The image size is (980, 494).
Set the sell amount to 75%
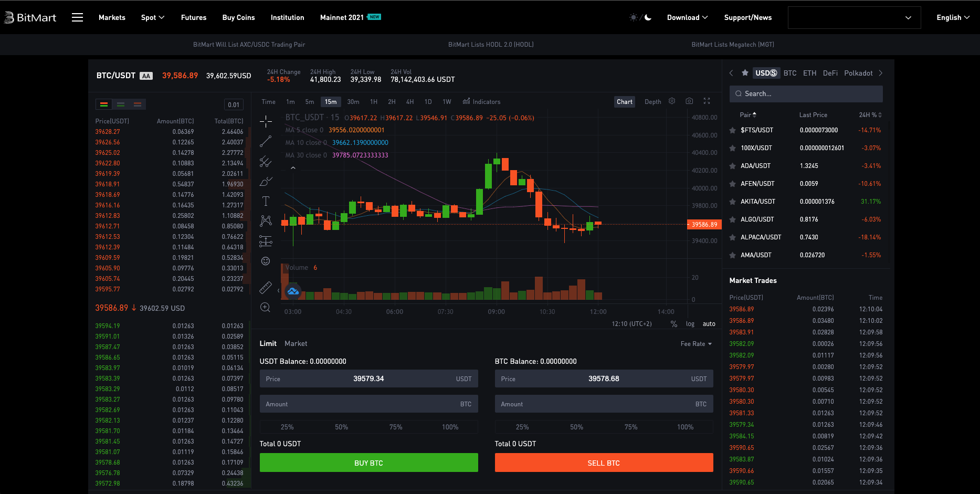point(631,427)
